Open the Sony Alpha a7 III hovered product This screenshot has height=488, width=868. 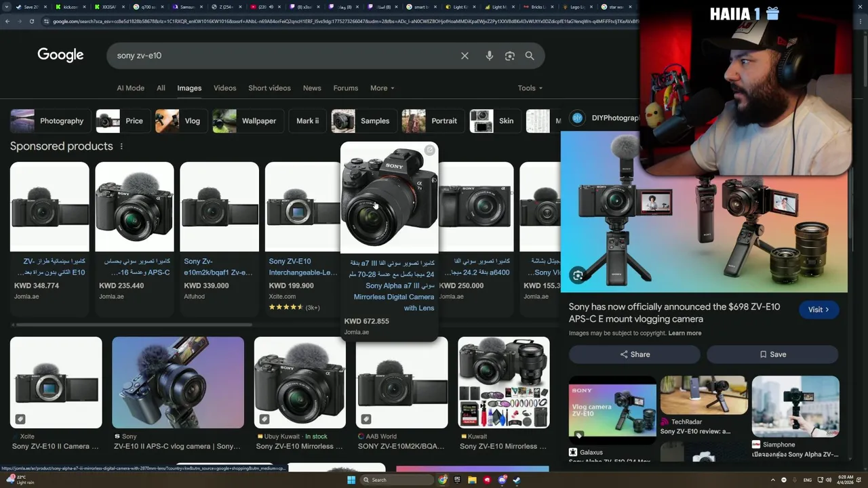[x=389, y=241]
